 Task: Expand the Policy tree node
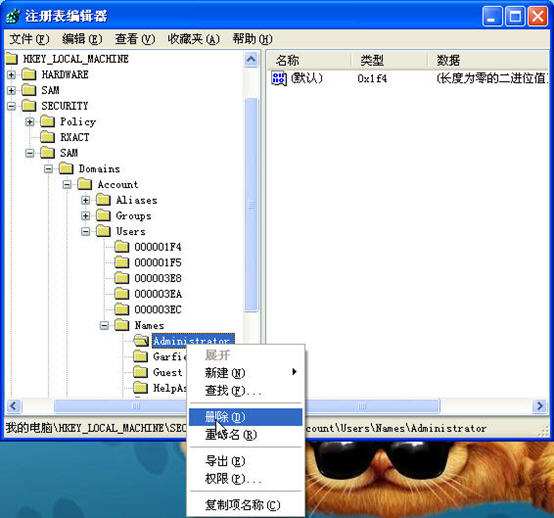point(30,122)
